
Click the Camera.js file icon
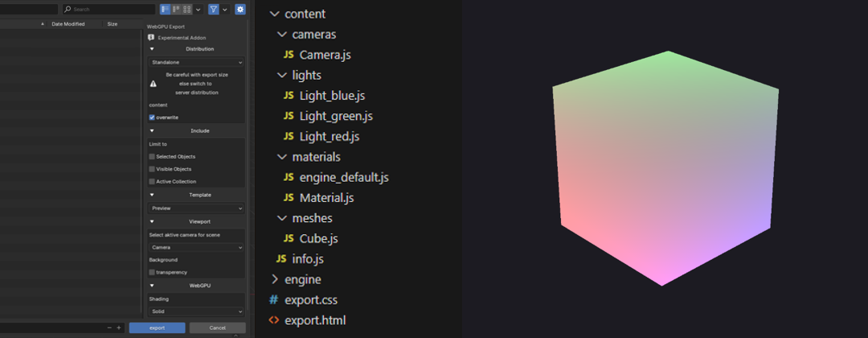(289, 56)
